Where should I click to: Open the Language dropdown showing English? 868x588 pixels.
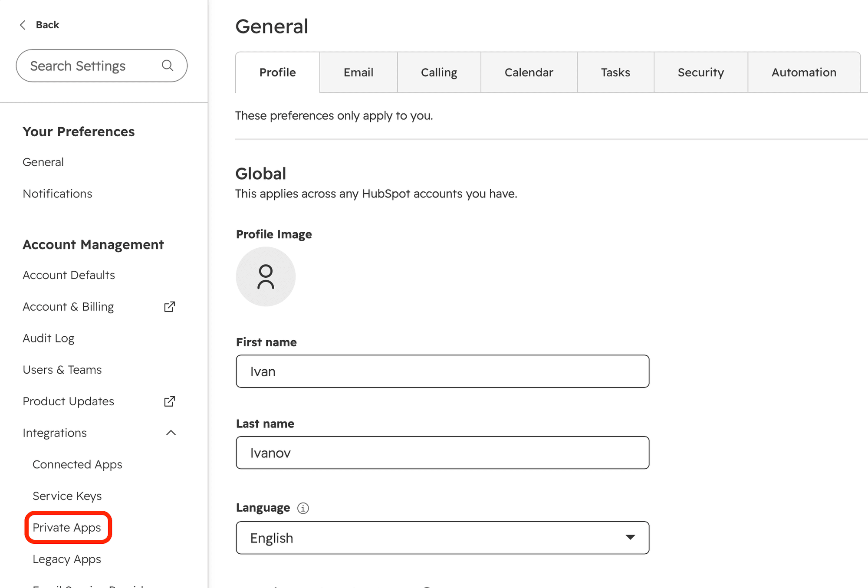pos(443,538)
